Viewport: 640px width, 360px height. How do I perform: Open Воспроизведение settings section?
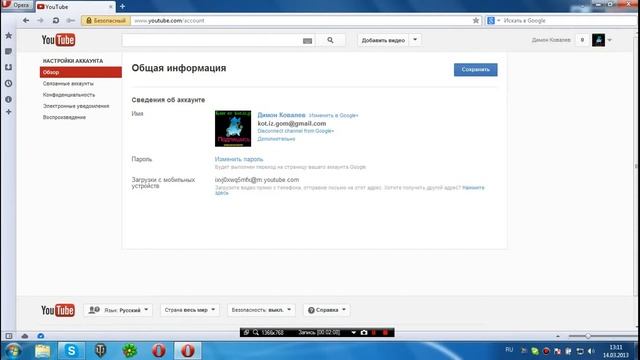pos(64,117)
